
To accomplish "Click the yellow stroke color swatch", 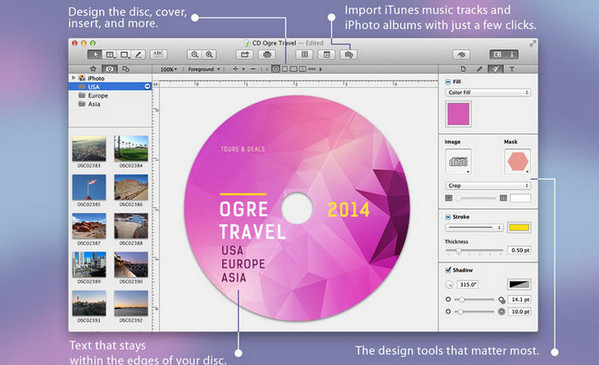I will point(519,227).
